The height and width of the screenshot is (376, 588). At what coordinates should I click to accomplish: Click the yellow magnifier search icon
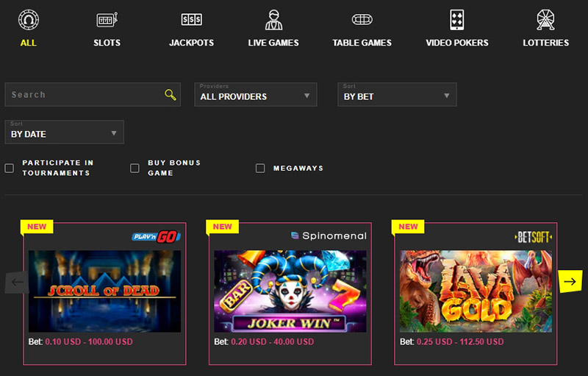pyautogui.click(x=171, y=95)
